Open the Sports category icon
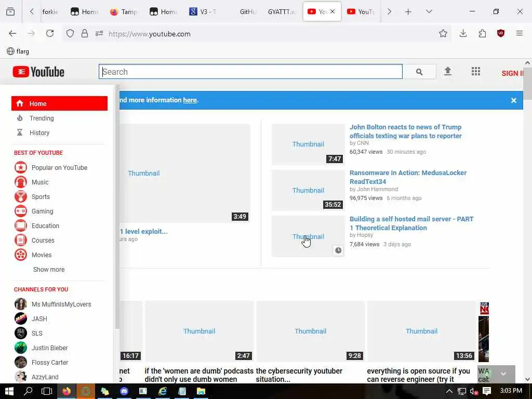The height and width of the screenshot is (399, 532). click(21, 197)
